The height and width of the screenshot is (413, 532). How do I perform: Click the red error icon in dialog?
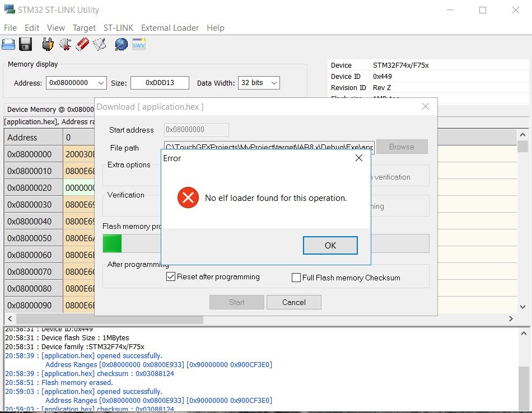click(x=188, y=198)
